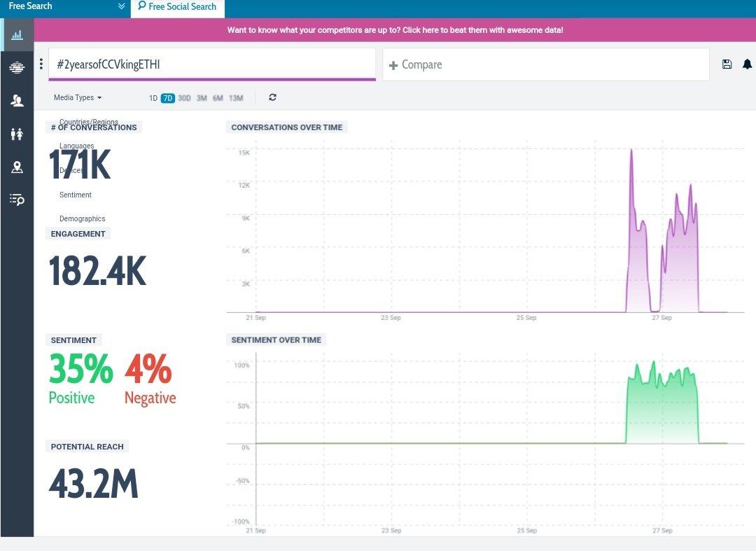Viewport: 756px width, 551px height.
Task: Choose Languages filter option
Action: click(77, 146)
